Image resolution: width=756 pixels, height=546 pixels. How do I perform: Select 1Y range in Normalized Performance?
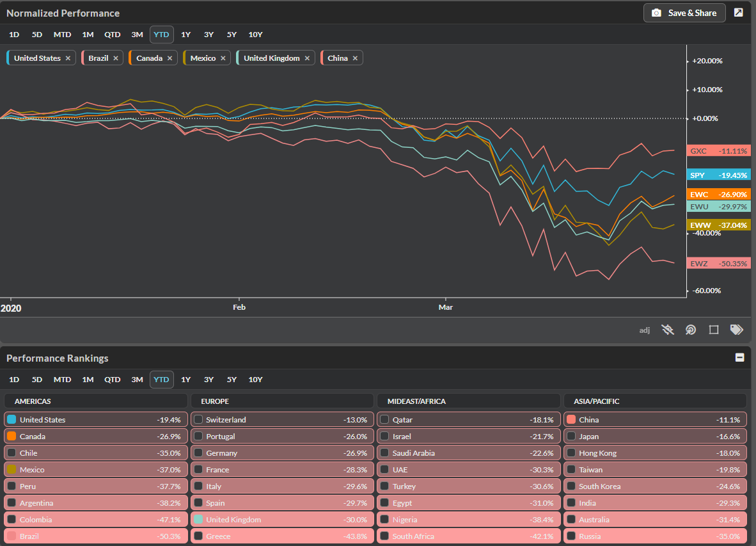(185, 35)
